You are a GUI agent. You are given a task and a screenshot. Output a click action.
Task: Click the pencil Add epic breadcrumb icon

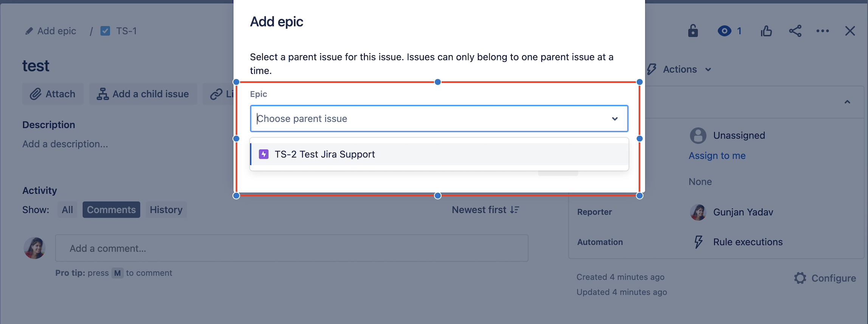29,31
